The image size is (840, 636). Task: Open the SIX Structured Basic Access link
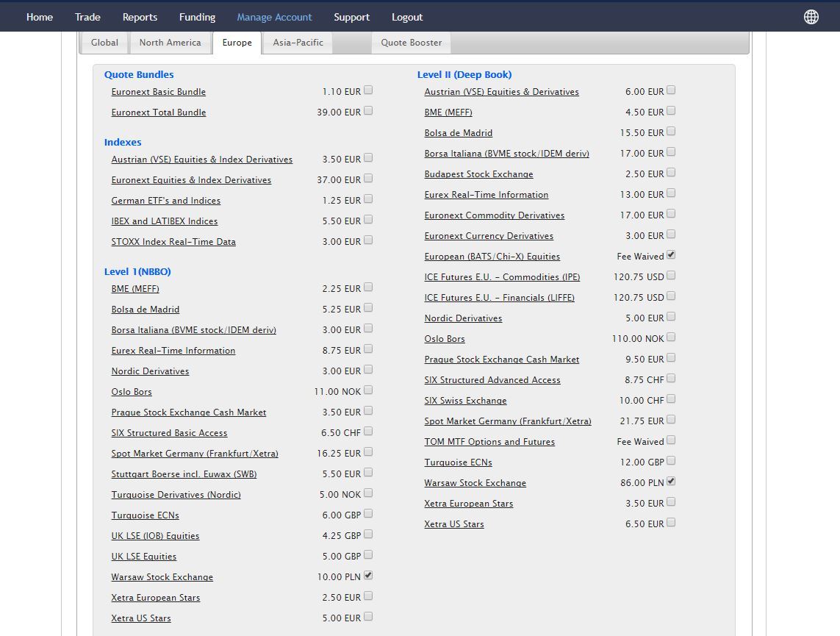[169, 433]
